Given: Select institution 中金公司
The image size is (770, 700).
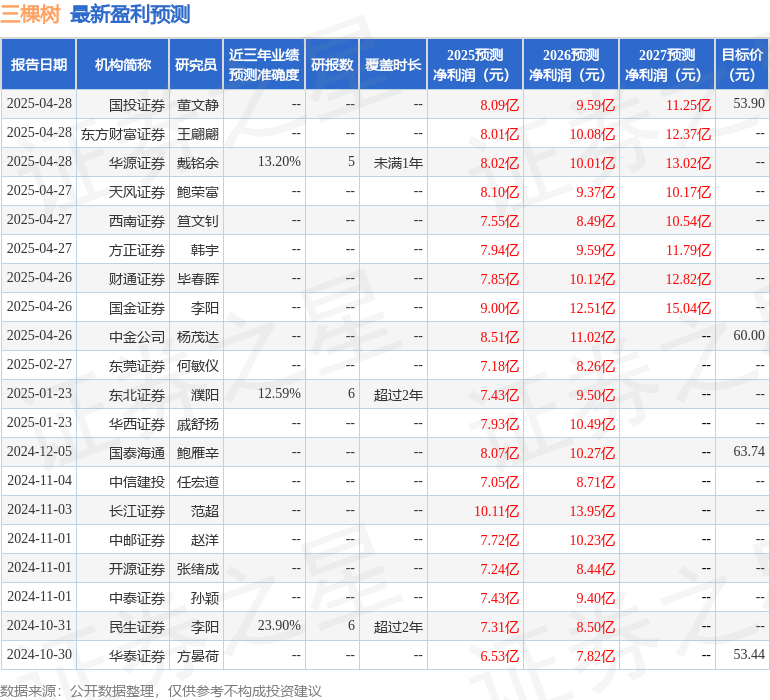Looking at the screenshot, I should tap(137, 337).
